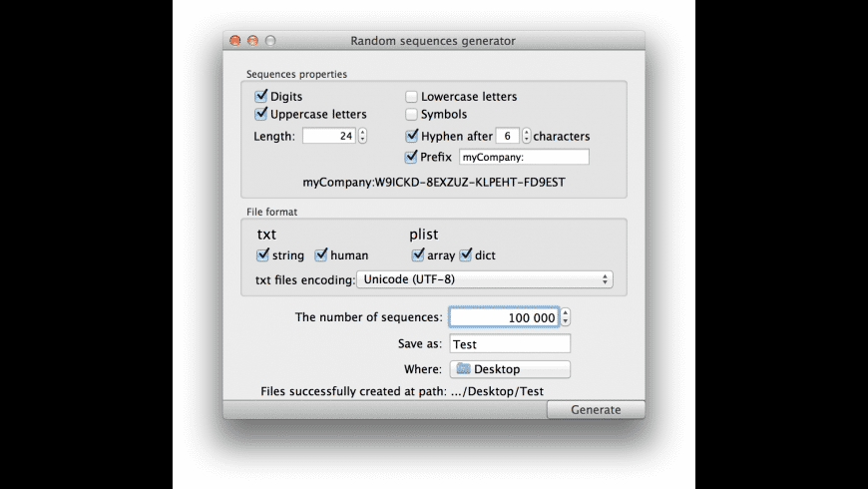Uncheck the plist dict checkbox
Viewport: 868px width, 489px height.
pyautogui.click(x=466, y=254)
